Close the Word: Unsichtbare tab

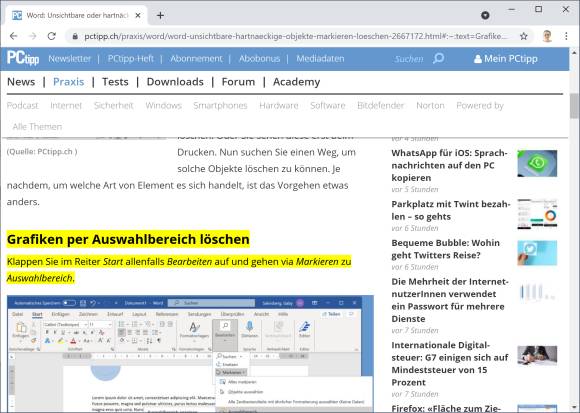pos(138,16)
